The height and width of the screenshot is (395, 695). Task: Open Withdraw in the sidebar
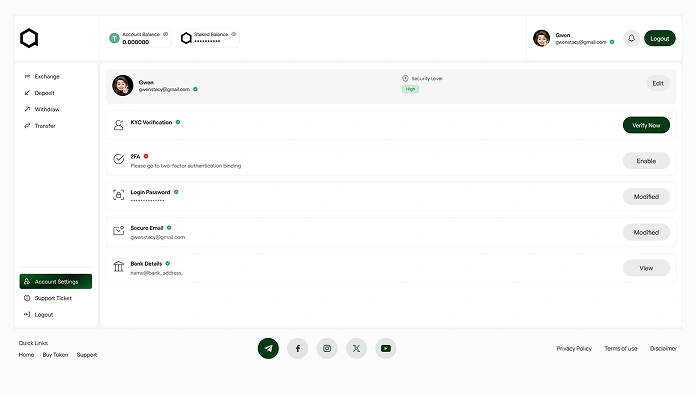pyautogui.click(x=47, y=110)
